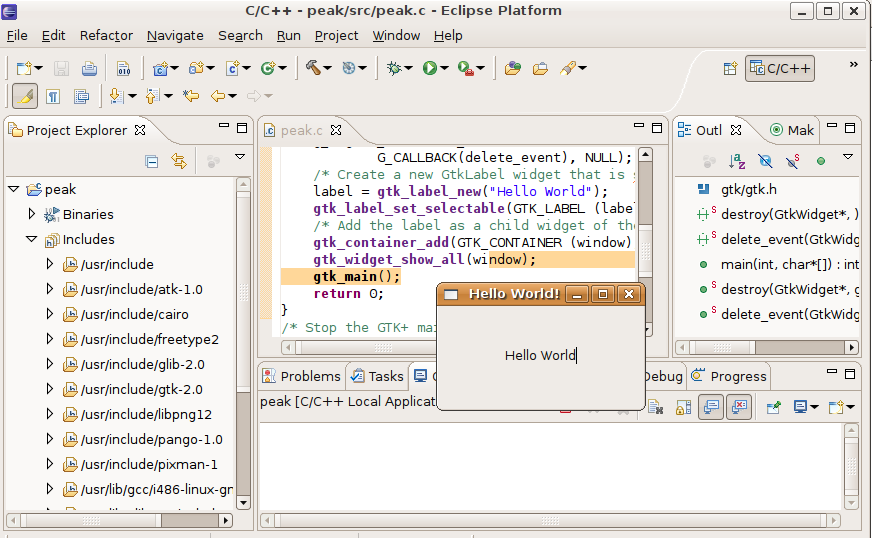Open the File menu

[x=17, y=36]
